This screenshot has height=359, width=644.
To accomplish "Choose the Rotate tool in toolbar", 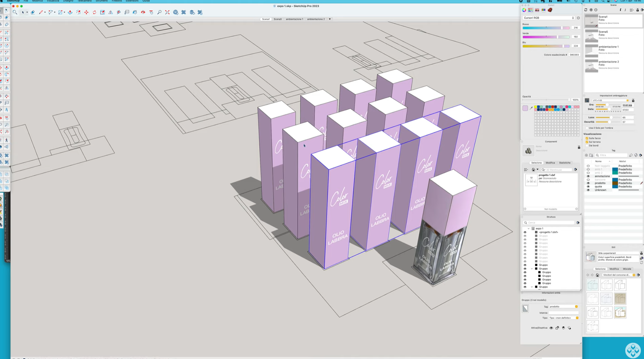I will click(94, 12).
